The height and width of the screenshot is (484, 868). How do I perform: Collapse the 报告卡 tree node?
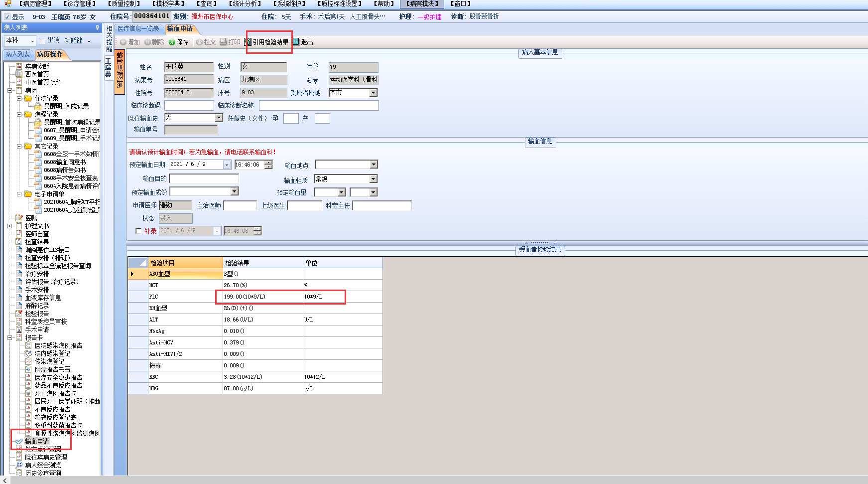9,337
